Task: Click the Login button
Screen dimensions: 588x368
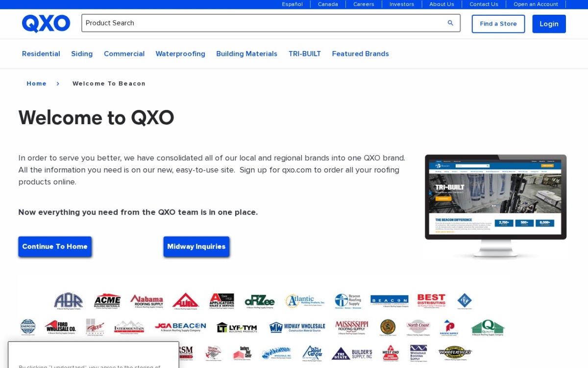Action: click(549, 24)
